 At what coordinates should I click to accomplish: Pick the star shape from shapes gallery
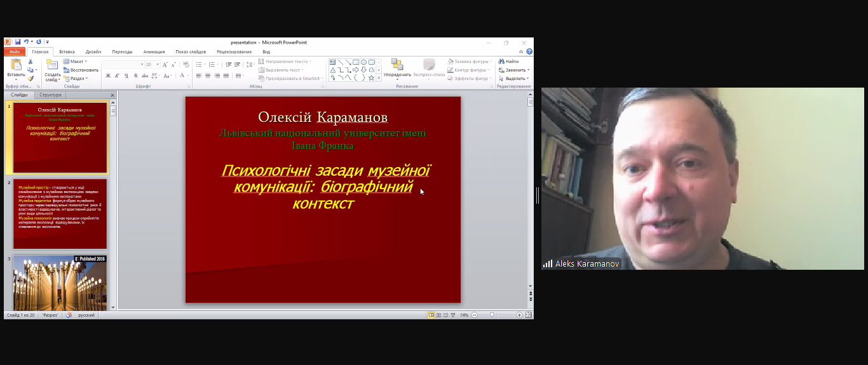point(371,77)
